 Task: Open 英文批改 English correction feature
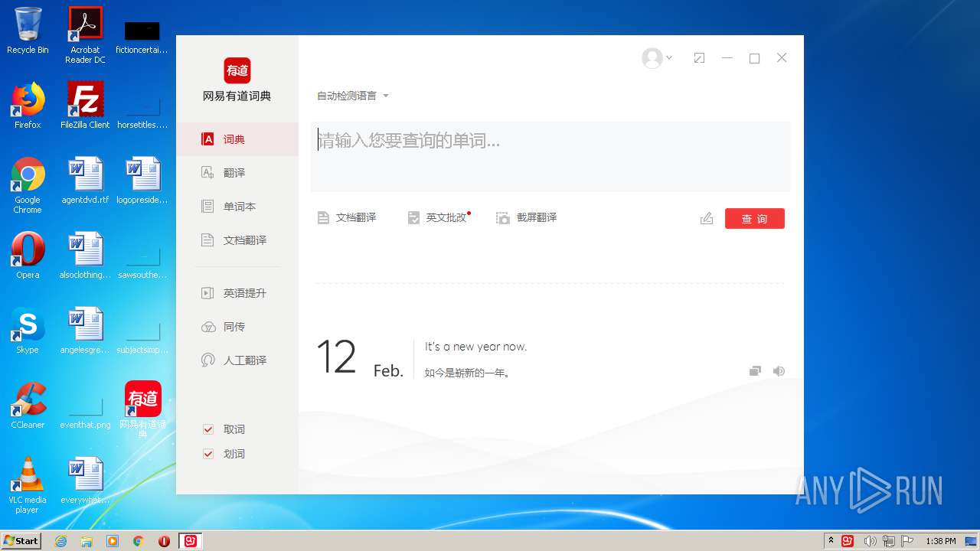438,218
